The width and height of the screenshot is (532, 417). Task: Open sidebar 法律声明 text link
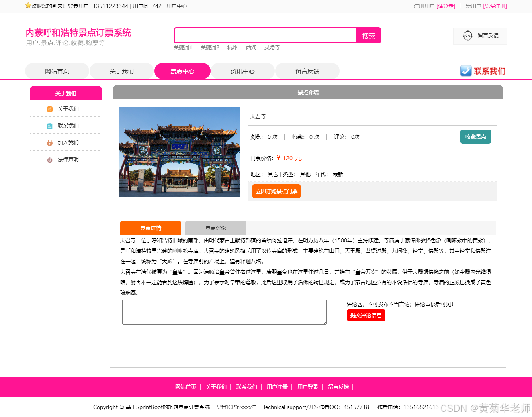(x=68, y=159)
